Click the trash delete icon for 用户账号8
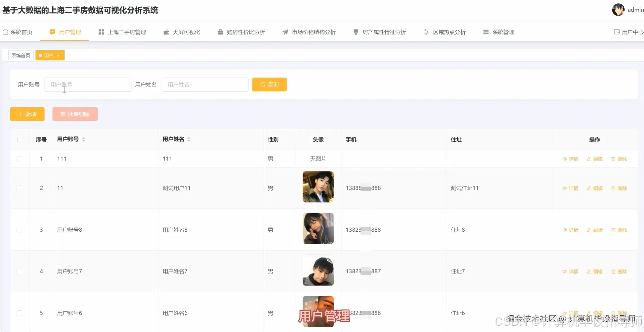 coord(613,230)
